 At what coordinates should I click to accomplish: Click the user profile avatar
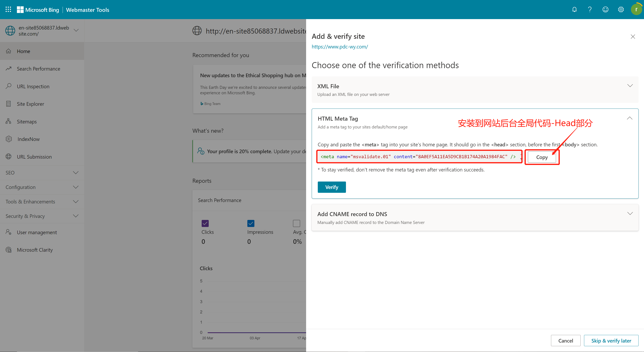[x=636, y=9]
